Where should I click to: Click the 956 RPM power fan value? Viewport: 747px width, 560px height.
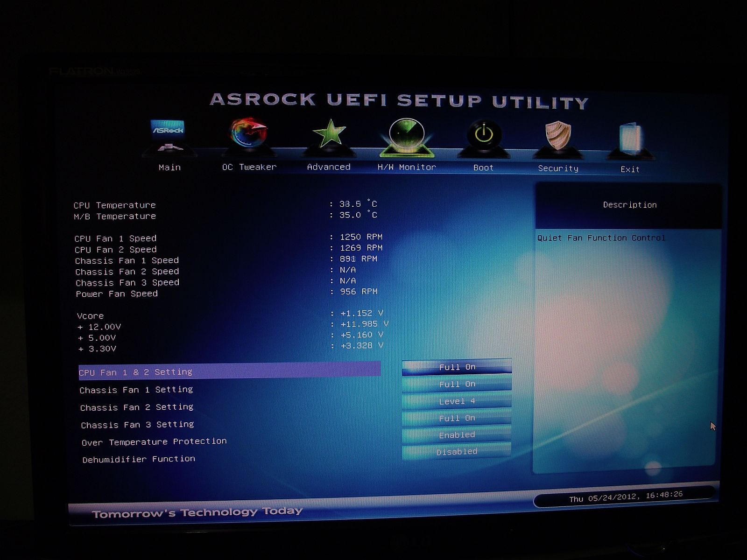[x=359, y=292]
